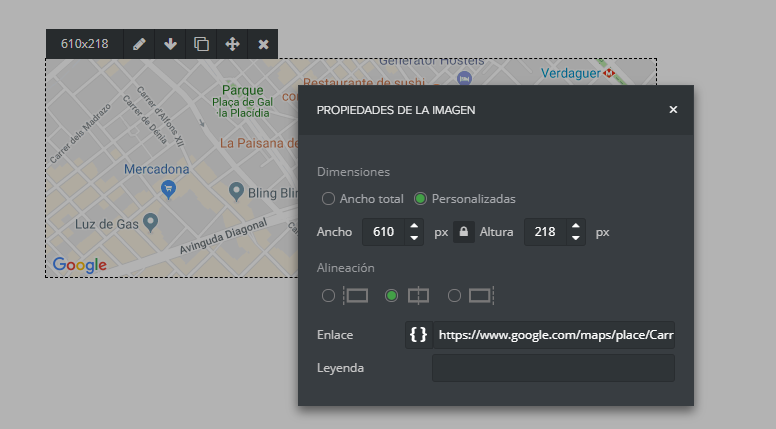This screenshot has width=776, height=429.
Task: Click the Altura height input field
Action: (x=545, y=232)
